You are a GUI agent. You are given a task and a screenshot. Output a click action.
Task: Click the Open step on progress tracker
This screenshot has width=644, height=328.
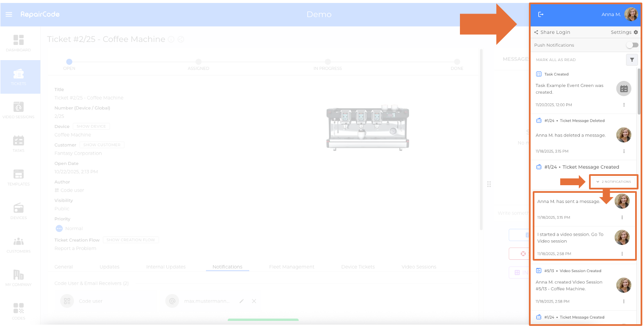(69, 62)
